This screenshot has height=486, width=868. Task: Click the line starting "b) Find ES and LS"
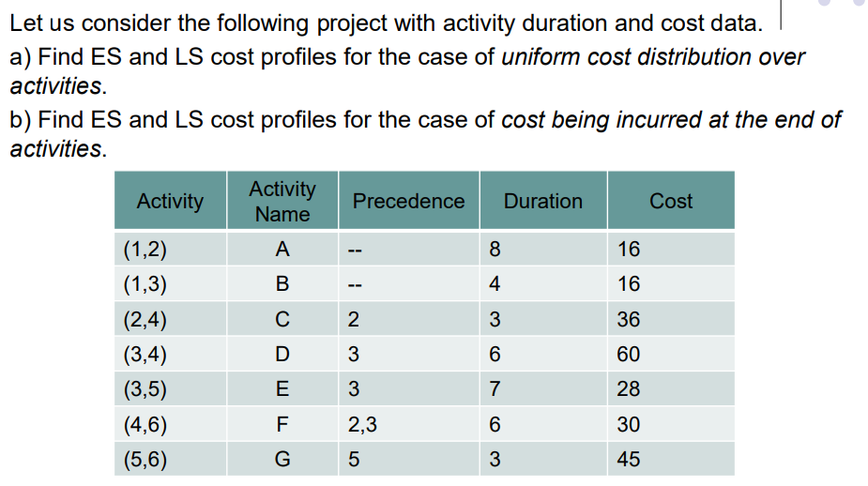tap(424, 120)
